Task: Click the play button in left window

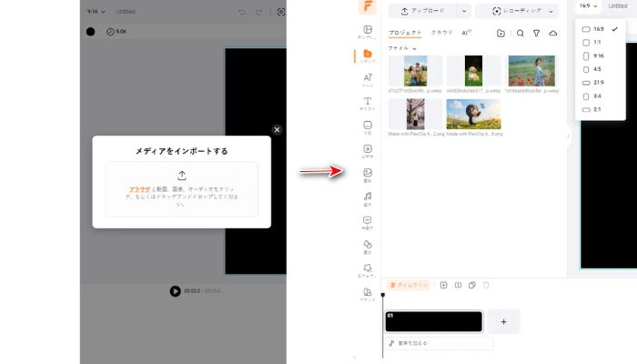Action: click(x=175, y=291)
